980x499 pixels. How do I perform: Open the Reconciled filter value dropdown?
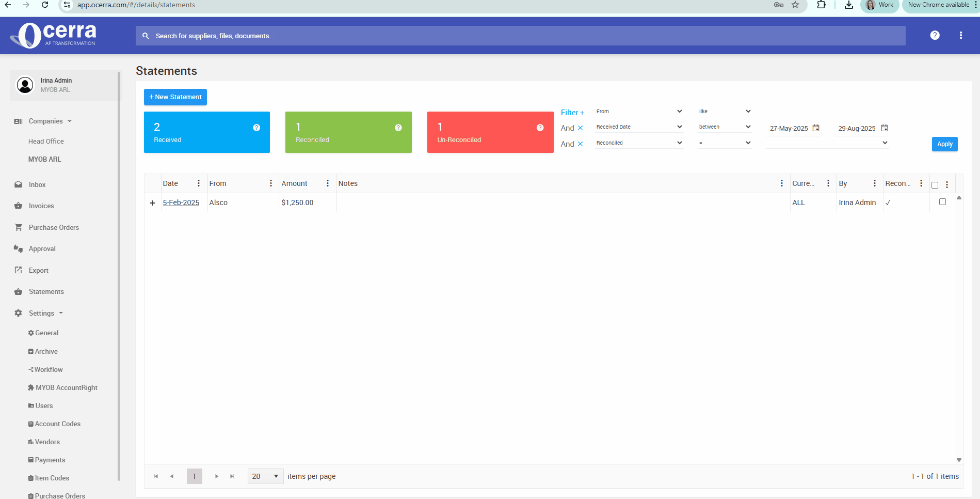[x=827, y=143]
